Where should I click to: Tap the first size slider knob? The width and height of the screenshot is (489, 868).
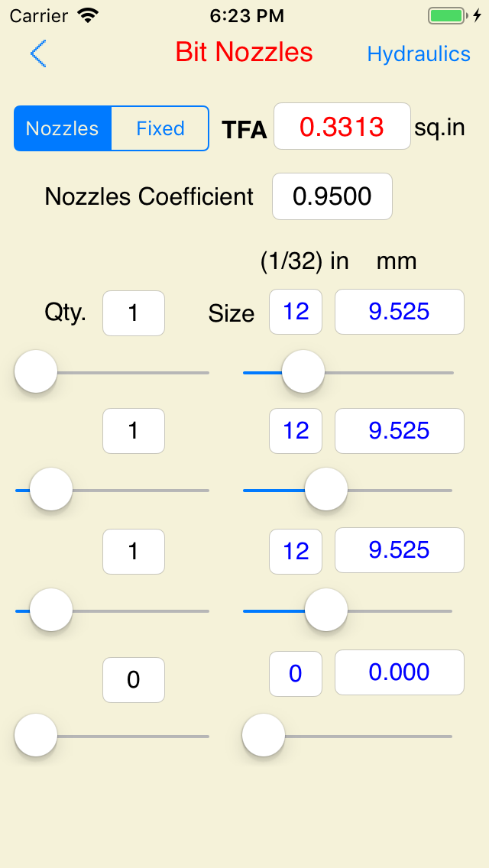click(x=303, y=372)
